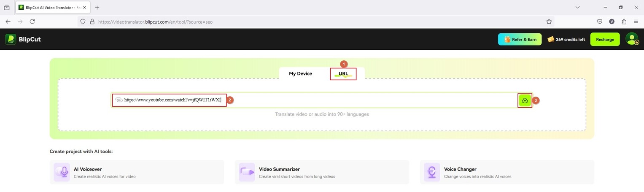
Task: Click the Recharge button
Action: click(x=605, y=39)
